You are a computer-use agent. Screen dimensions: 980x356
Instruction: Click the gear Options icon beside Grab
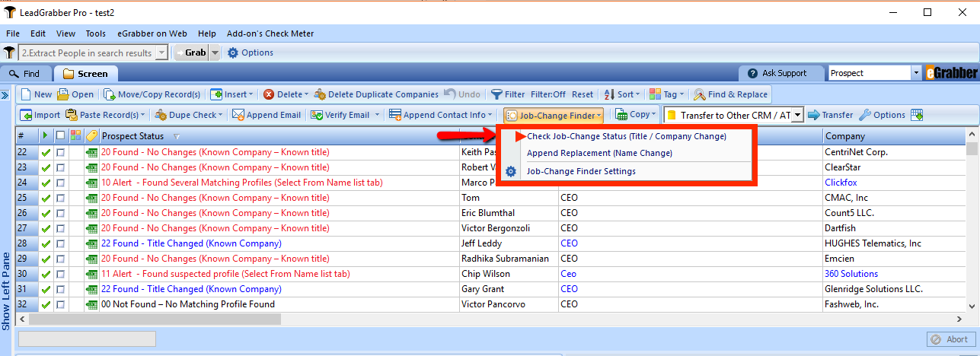pos(233,52)
